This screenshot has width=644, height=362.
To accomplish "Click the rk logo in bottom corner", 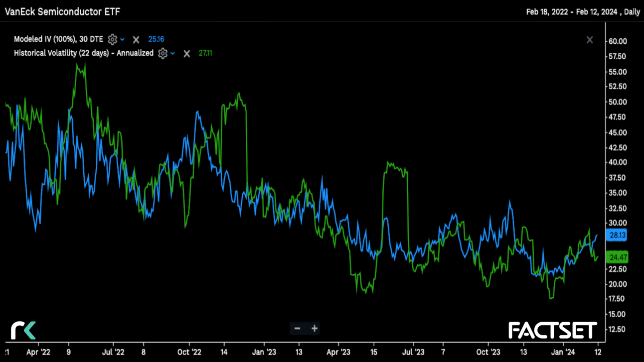I will pos(23,331).
